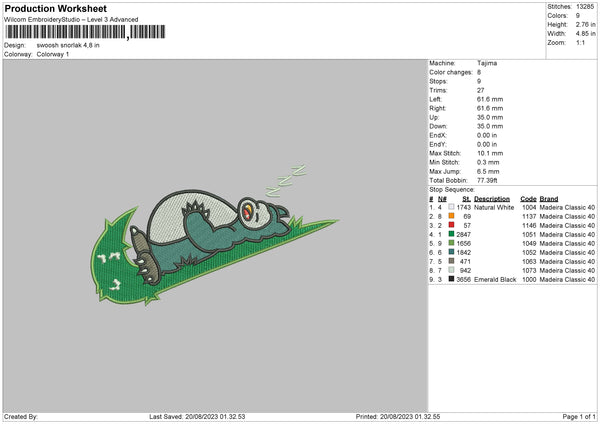The height and width of the screenshot is (424, 600).
Task: Click thread code '1146'
Action: (x=529, y=225)
